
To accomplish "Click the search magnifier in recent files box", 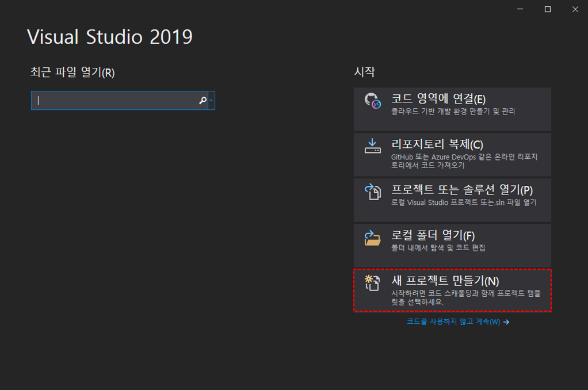I will (x=203, y=101).
